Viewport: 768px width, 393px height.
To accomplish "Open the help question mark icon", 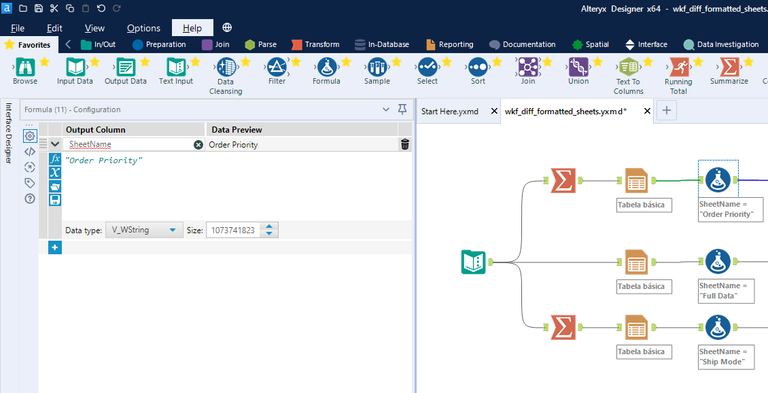I will (30, 198).
